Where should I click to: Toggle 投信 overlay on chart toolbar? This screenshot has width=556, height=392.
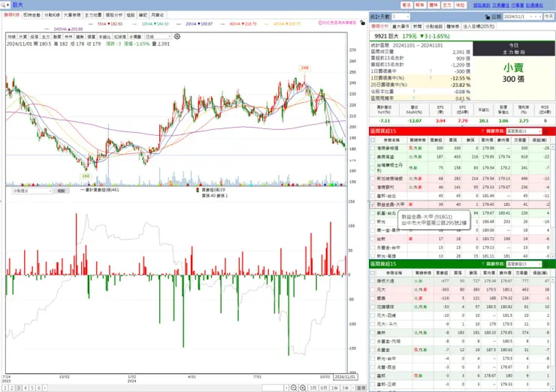coord(34,37)
